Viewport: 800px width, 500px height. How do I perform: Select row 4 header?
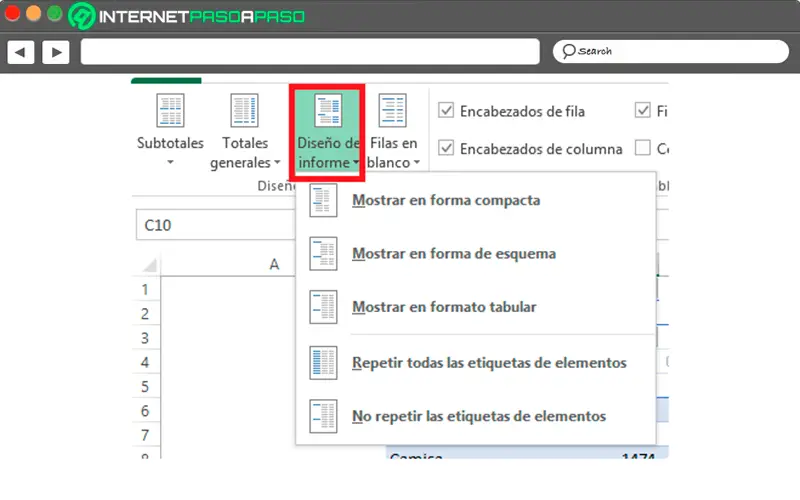(145, 362)
